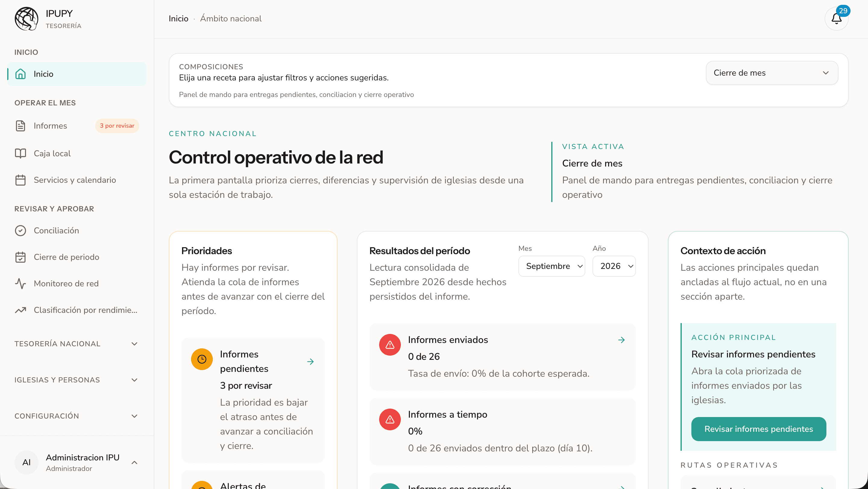
Task: Click the Prioridades card heading
Action: tap(206, 251)
